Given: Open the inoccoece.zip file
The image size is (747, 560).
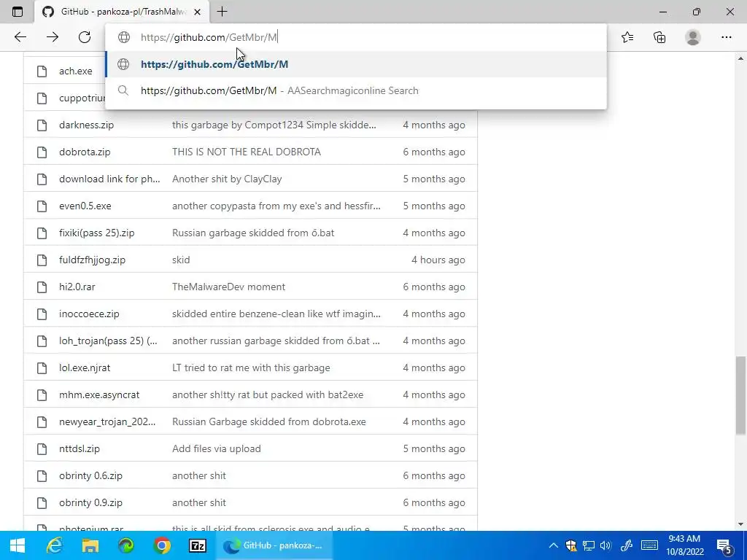Looking at the screenshot, I should pos(89,314).
